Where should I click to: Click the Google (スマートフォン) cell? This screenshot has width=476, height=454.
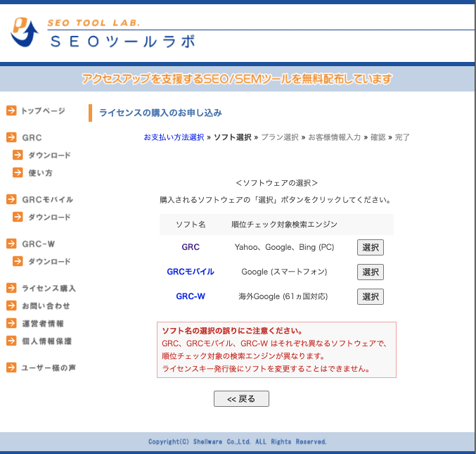tap(284, 272)
